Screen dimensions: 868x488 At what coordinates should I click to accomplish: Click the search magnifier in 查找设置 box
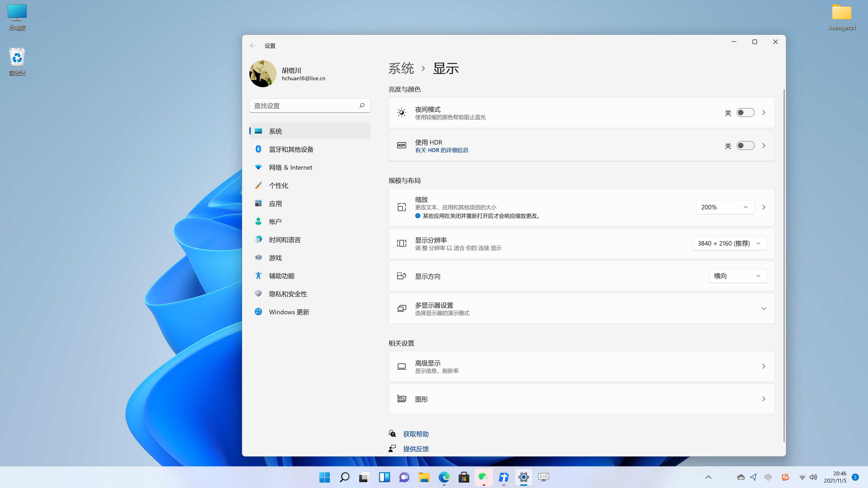(362, 106)
